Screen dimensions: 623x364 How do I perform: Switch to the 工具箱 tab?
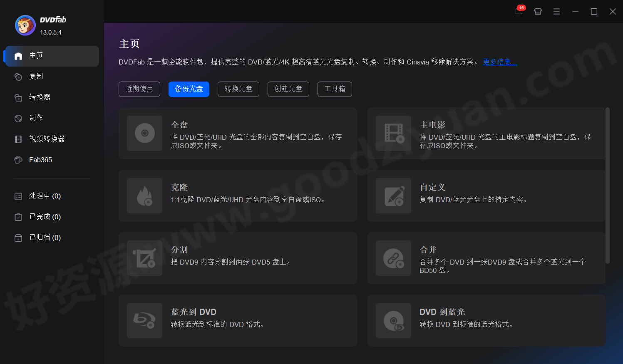point(335,89)
